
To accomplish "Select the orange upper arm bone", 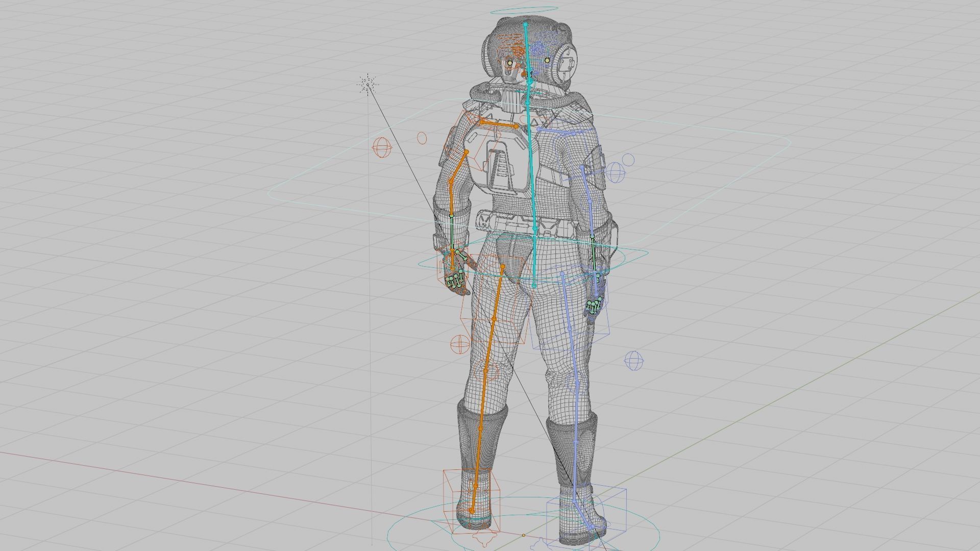I will pos(458,166).
